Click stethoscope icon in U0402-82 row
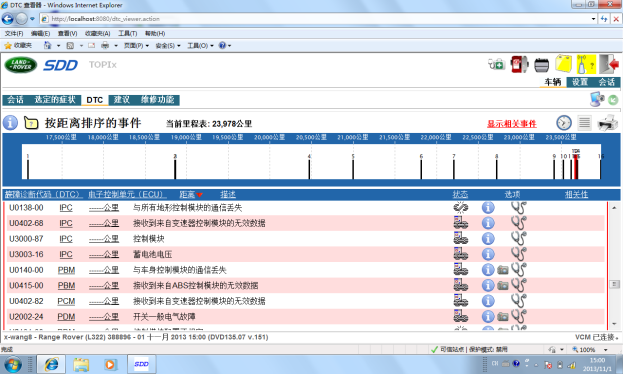 (519, 301)
